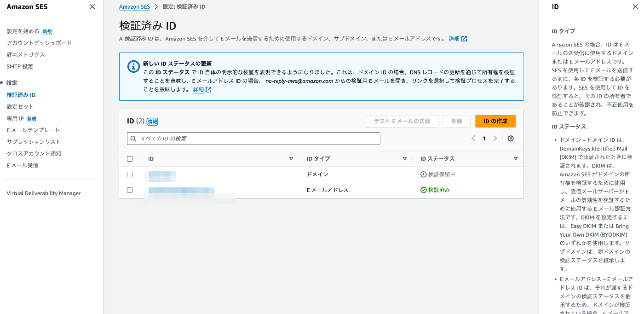
Task: Click the blue info circle icon in banner
Action: (x=133, y=66)
